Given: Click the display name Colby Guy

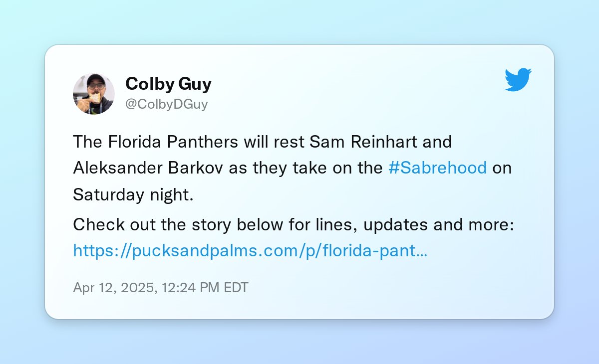Looking at the screenshot, I should coord(168,84).
